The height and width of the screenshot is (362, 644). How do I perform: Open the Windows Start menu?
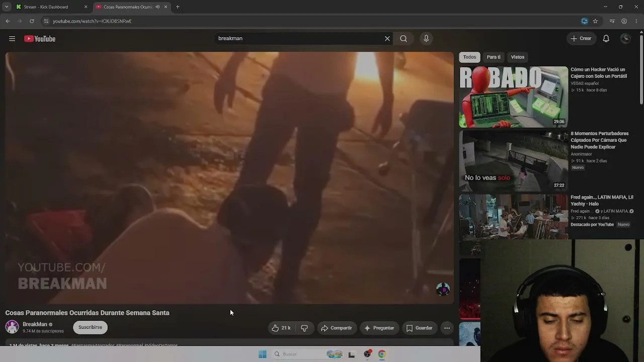pyautogui.click(x=262, y=354)
